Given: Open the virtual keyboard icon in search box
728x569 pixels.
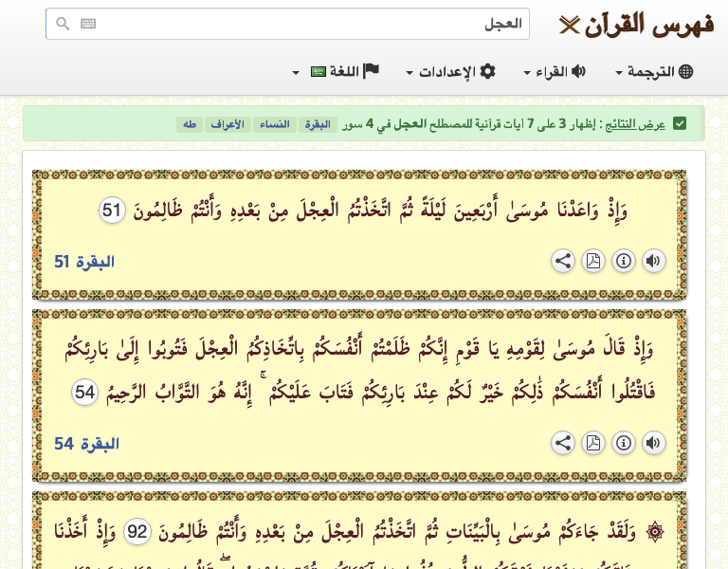Looking at the screenshot, I should click(x=88, y=24).
